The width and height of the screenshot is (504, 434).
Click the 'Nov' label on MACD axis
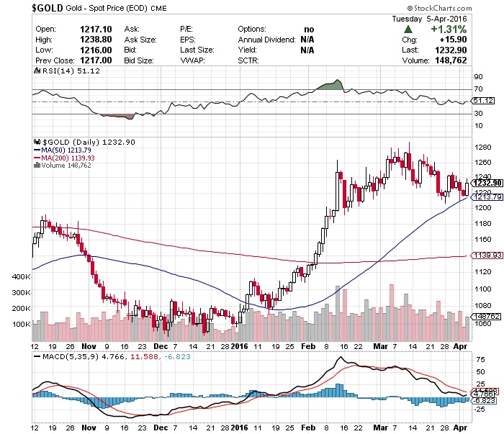click(89, 428)
